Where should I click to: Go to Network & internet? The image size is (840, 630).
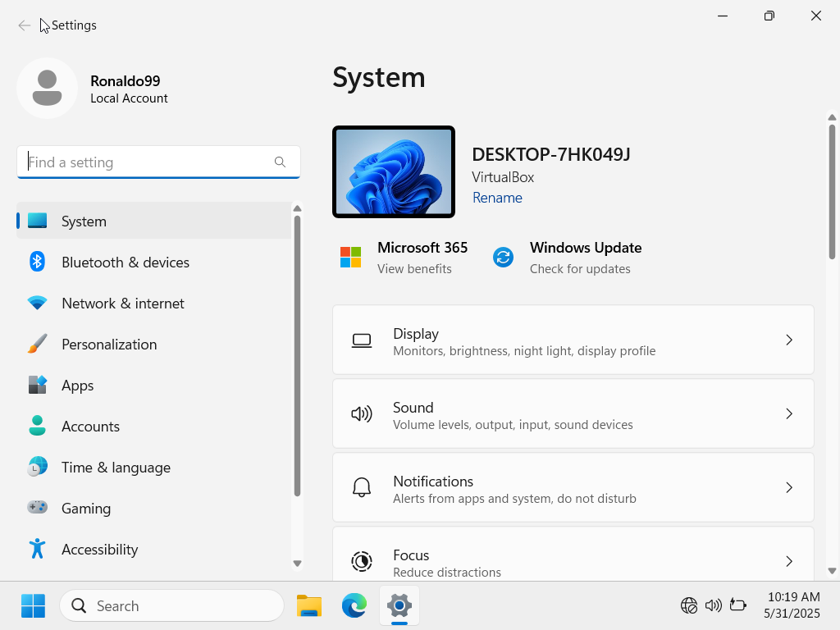point(153,304)
